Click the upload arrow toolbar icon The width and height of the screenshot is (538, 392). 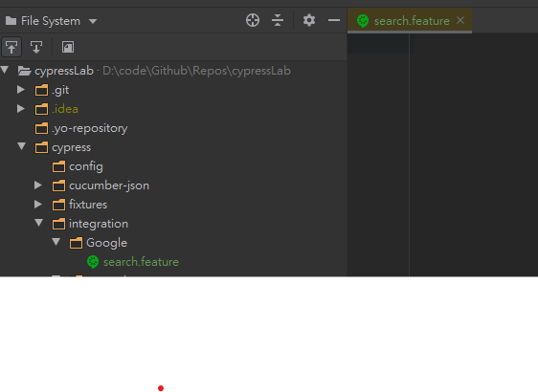(11, 47)
